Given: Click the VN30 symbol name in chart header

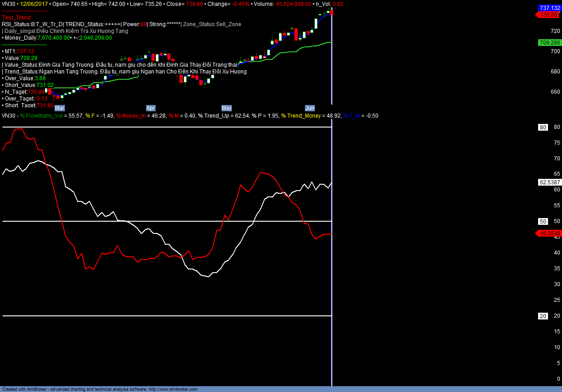Looking at the screenshot, I should [x=8, y=4].
